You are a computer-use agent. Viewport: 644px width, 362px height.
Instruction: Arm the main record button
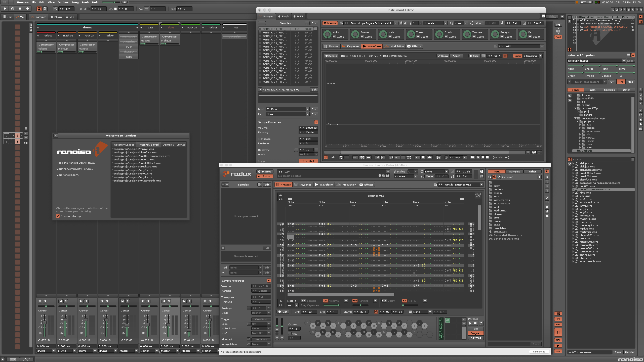pos(27,9)
